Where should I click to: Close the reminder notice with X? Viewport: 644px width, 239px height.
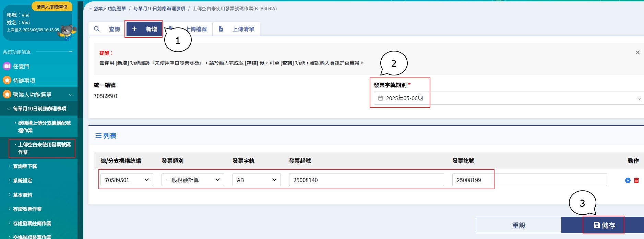[x=637, y=52]
